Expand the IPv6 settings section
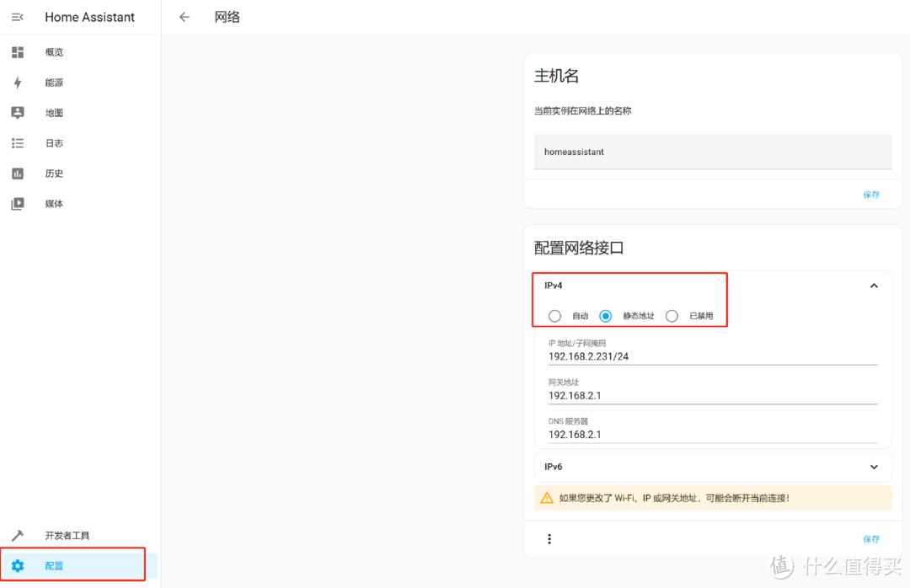Screen dimensions: 910x588 pyautogui.click(x=874, y=466)
